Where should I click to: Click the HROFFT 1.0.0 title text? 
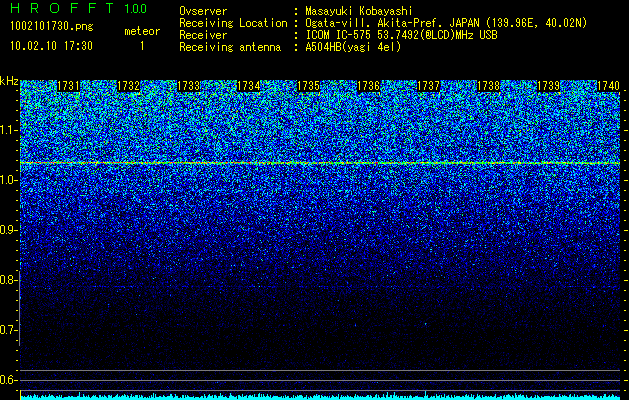[x=79, y=8]
